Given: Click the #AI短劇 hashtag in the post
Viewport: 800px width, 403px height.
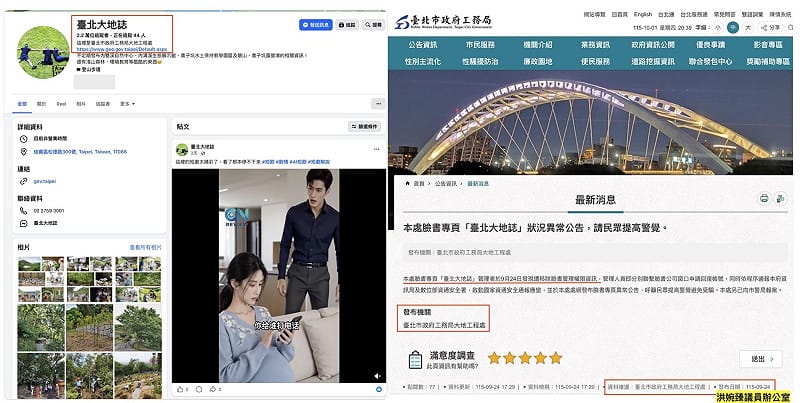Looking at the screenshot, I should [298, 162].
